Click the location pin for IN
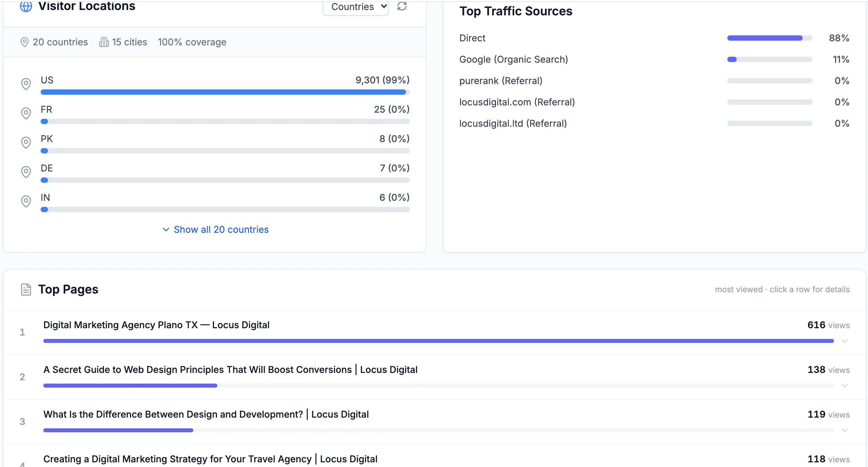Viewport: 868px width, 467px height. click(x=26, y=201)
